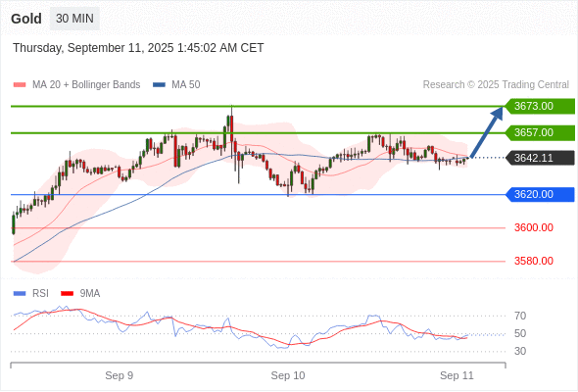Click the Sep 10 date axis label

[x=288, y=375]
